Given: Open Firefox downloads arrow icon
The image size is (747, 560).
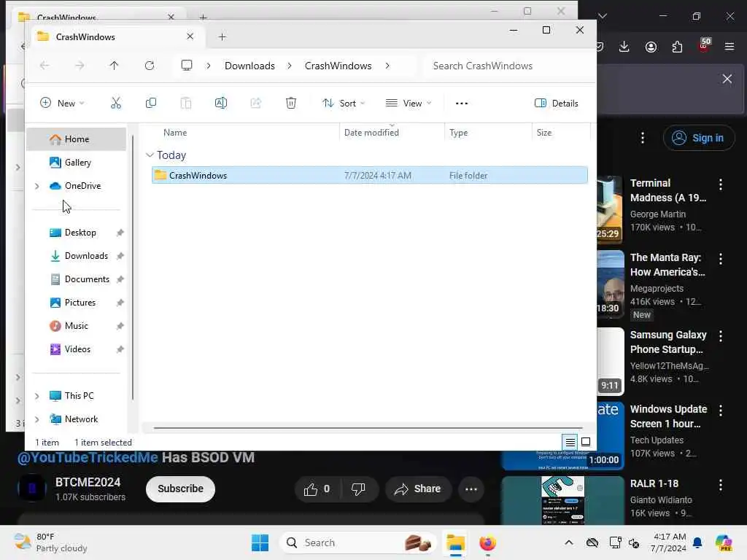Looking at the screenshot, I should [x=624, y=47].
